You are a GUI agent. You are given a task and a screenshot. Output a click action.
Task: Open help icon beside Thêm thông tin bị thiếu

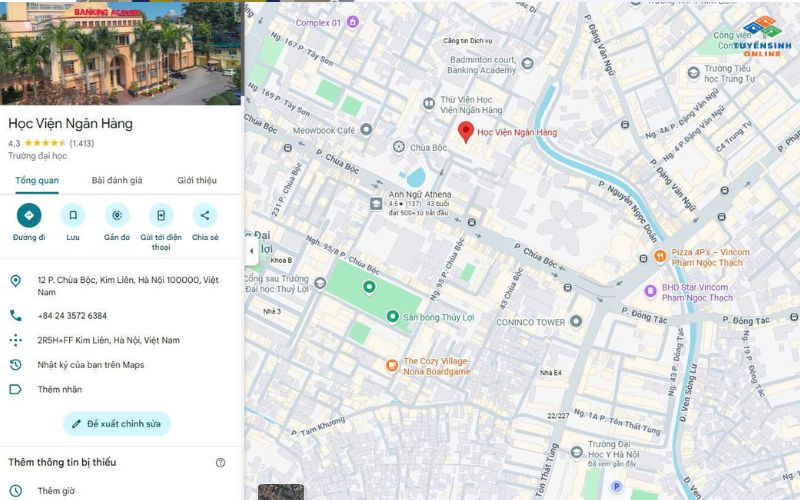(220, 462)
